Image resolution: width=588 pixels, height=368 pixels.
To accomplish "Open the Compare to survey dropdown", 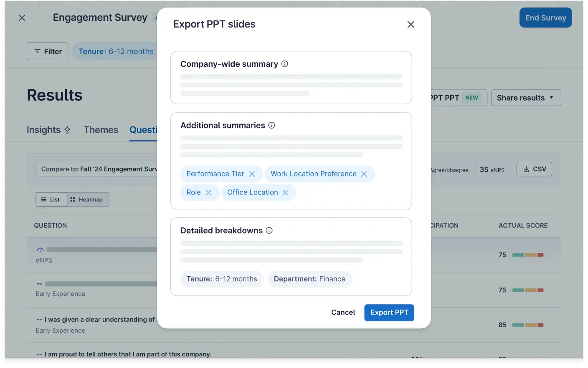I will (x=96, y=169).
